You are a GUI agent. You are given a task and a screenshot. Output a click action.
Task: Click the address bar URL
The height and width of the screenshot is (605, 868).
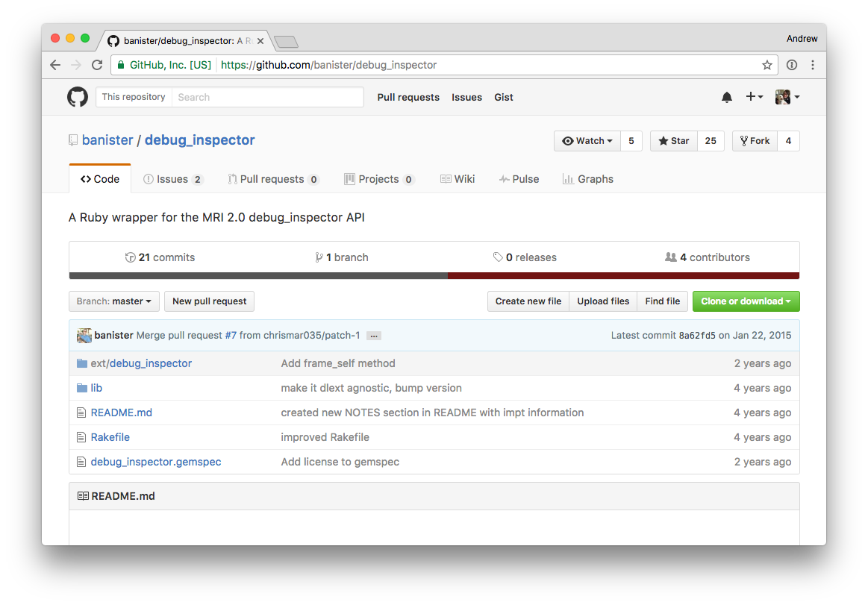pyautogui.click(x=329, y=65)
